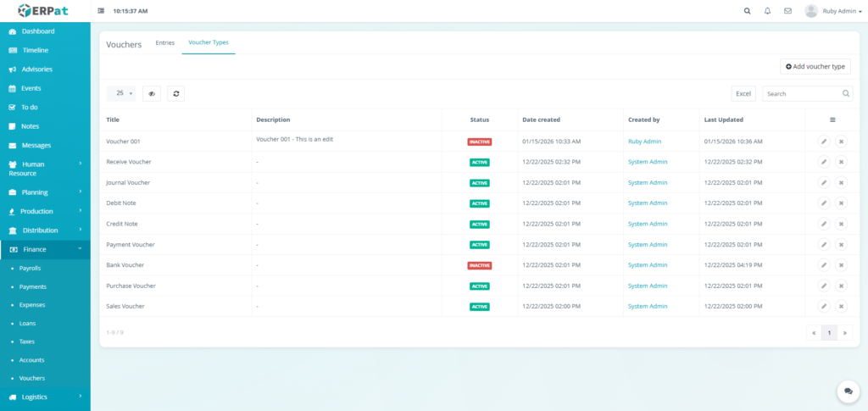Viewport: 868px width, 411px height.
Task: Click the refresh table icon button
Action: (x=175, y=94)
